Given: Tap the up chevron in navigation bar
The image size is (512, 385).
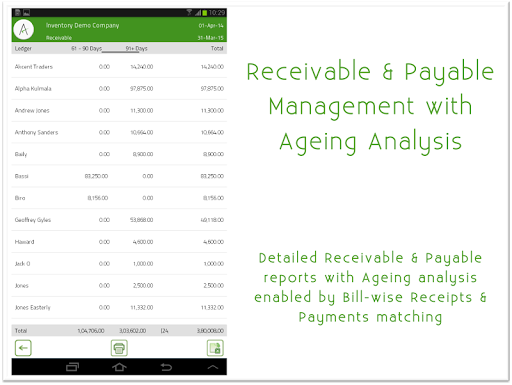Looking at the screenshot, I should (x=213, y=367).
